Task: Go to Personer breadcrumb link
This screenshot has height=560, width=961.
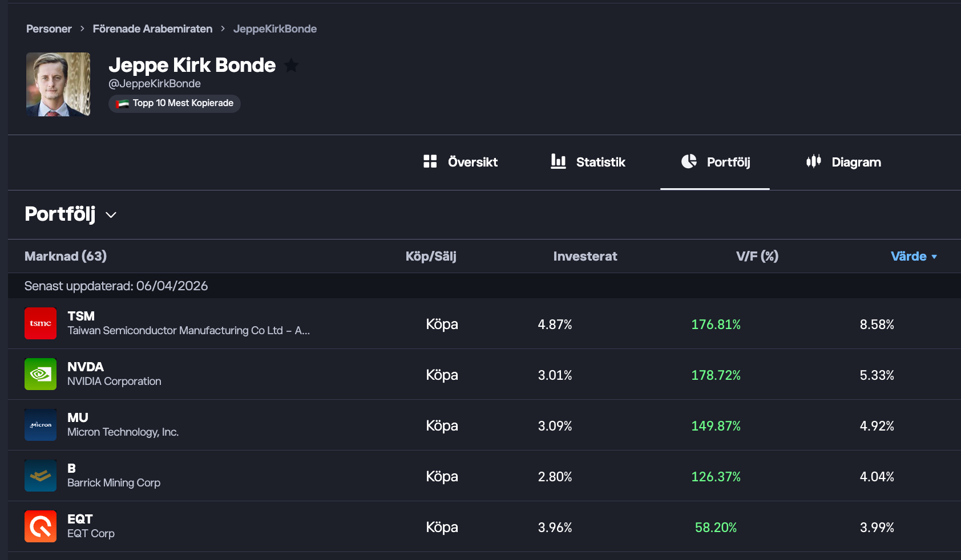Action: pyautogui.click(x=49, y=29)
